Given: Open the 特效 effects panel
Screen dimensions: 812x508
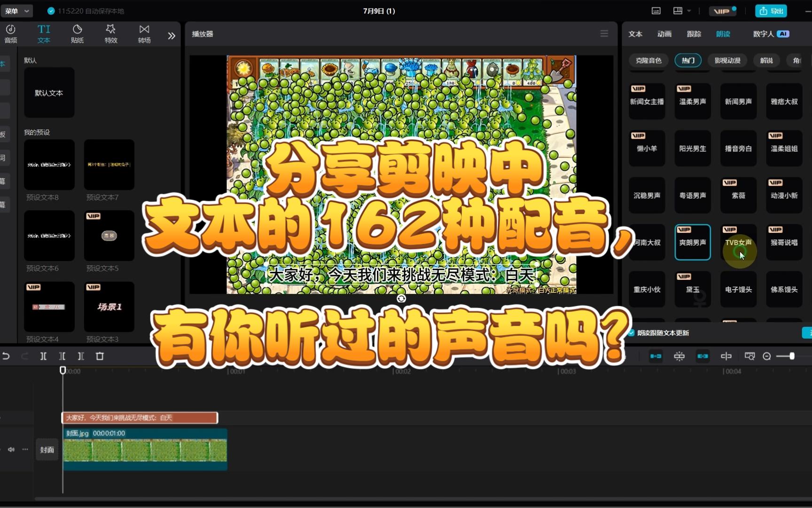Looking at the screenshot, I should point(111,34).
